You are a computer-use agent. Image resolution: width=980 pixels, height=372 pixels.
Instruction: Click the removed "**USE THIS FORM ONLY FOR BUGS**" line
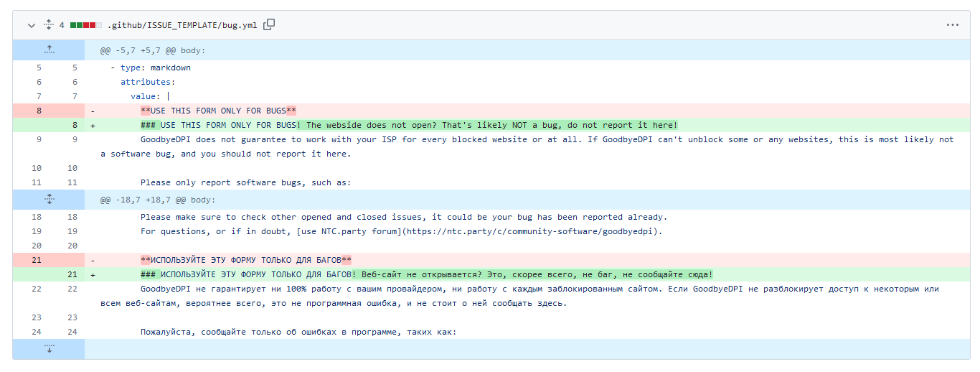[x=218, y=111]
